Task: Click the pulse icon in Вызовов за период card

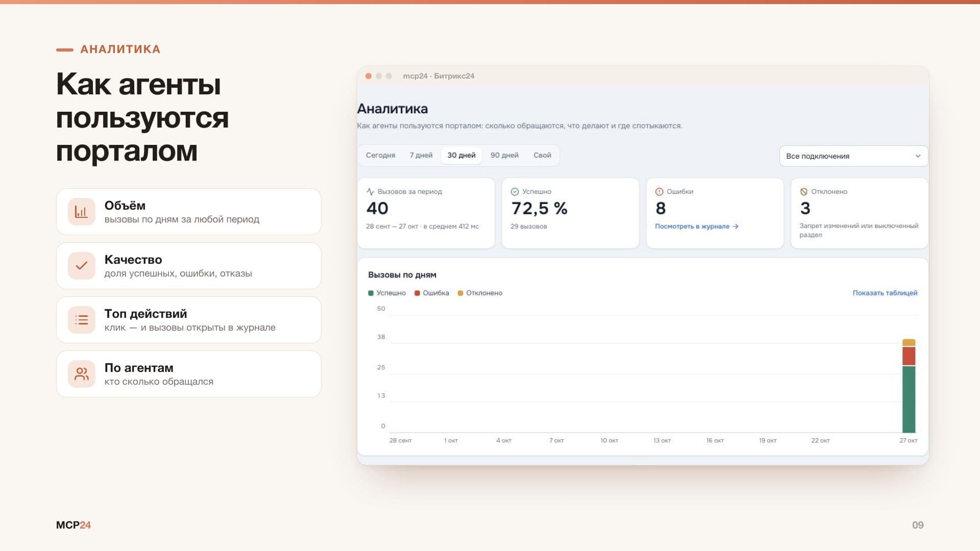Action: (371, 192)
